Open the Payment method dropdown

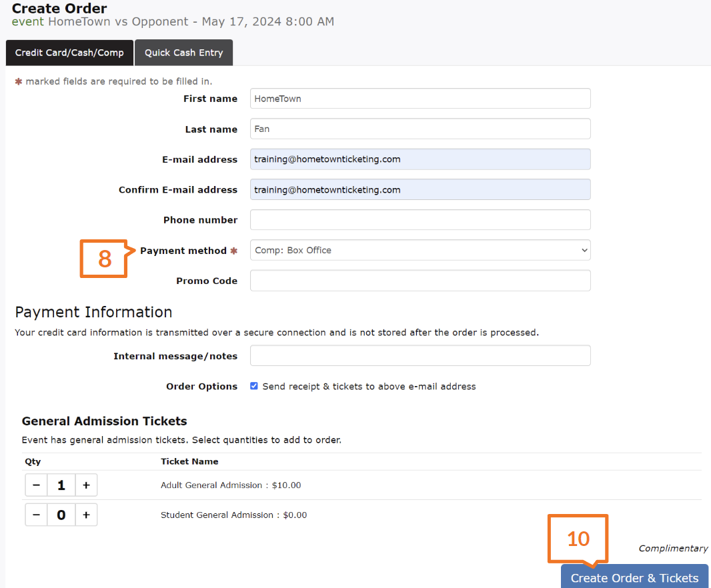click(420, 250)
